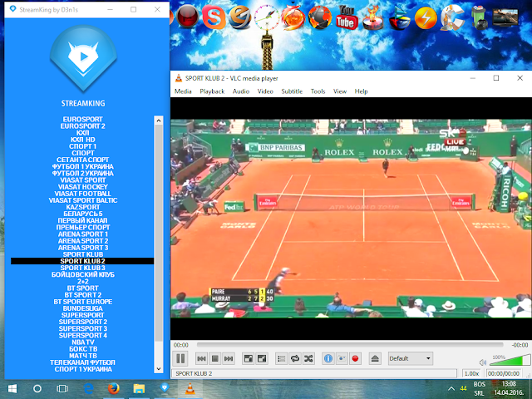Open VLC media information button
532x399 pixels.
pos(328,358)
